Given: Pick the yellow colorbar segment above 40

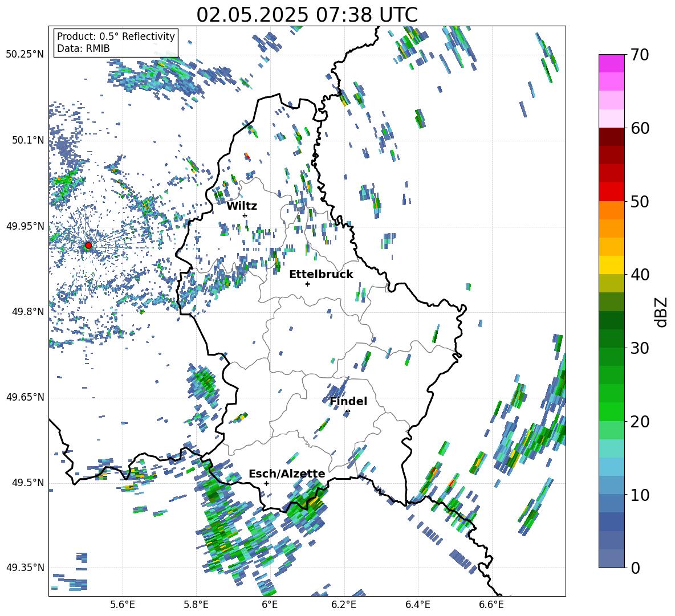Looking at the screenshot, I should (x=611, y=265).
